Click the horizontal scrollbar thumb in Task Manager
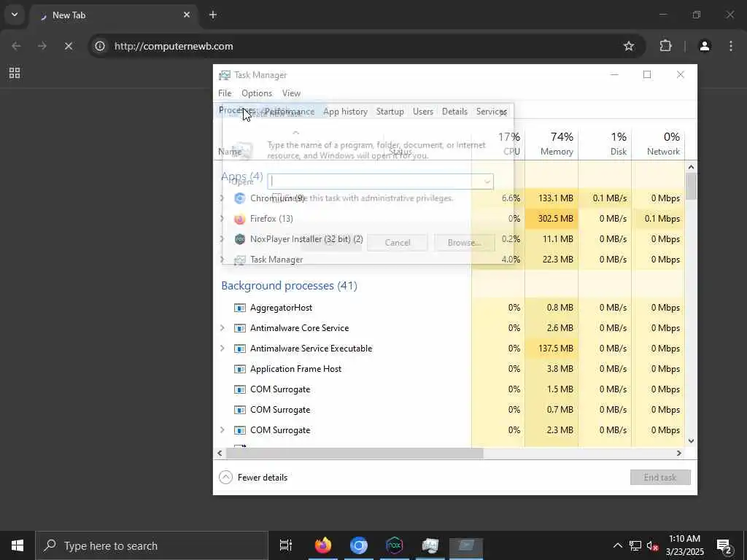The height and width of the screenshot is (560, 747). pyautogui.click(x=355, y=454)
